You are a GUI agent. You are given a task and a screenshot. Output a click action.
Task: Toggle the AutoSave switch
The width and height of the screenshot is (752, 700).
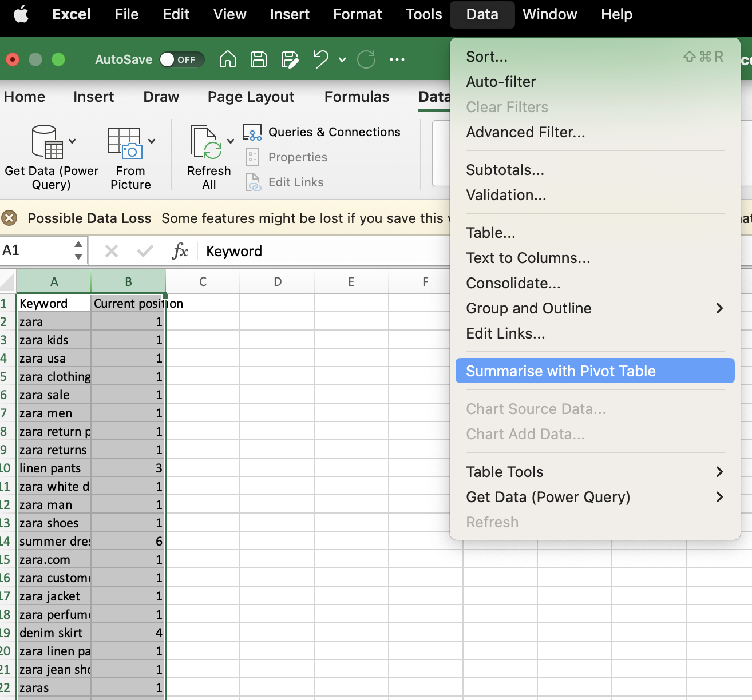[182, 59]
